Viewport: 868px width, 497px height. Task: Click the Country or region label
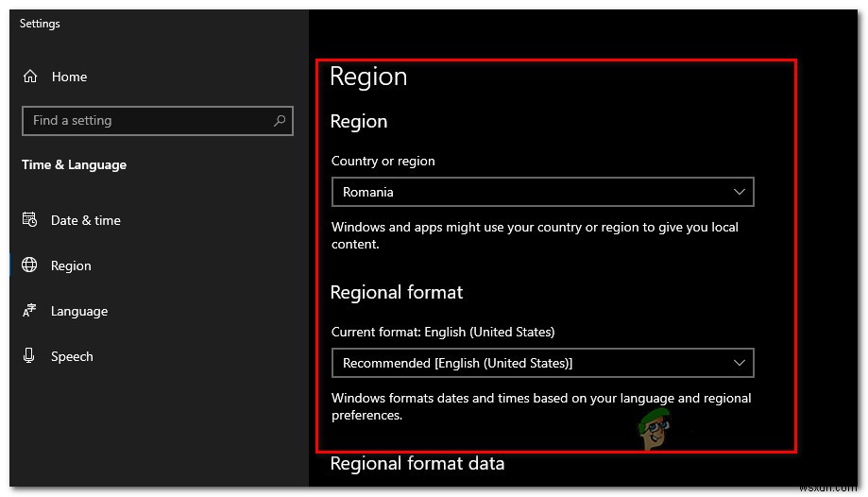point(383,161)
